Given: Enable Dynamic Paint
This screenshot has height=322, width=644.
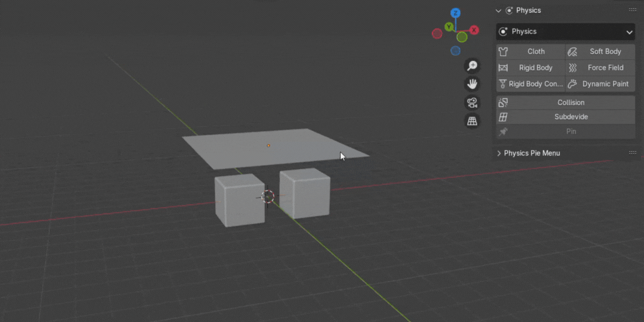Looking at the screenshot, I should click(x=601, y=84).
